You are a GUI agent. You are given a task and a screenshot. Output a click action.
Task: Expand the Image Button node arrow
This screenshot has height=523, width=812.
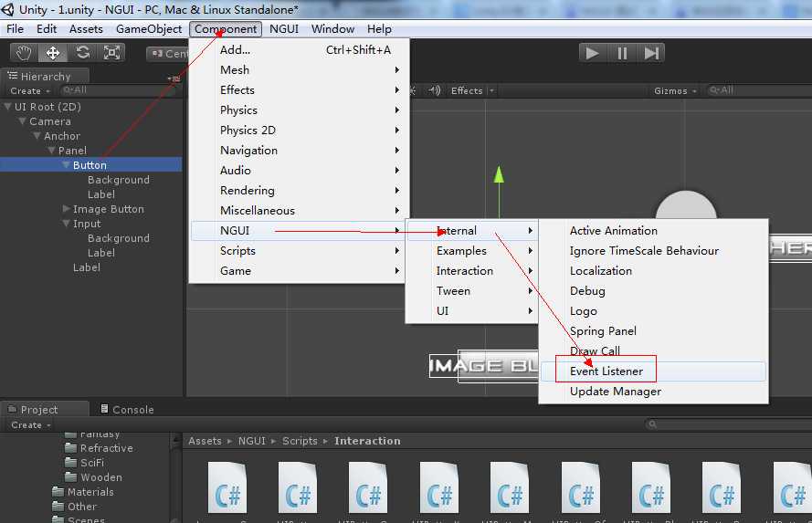click(66, 208)
